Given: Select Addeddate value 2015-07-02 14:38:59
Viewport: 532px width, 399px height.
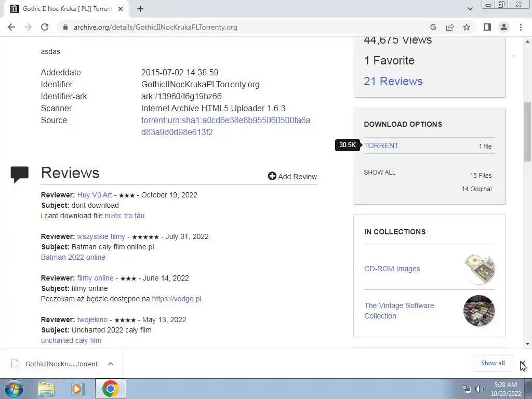Looking at the screenshot, I should [180, 73].
